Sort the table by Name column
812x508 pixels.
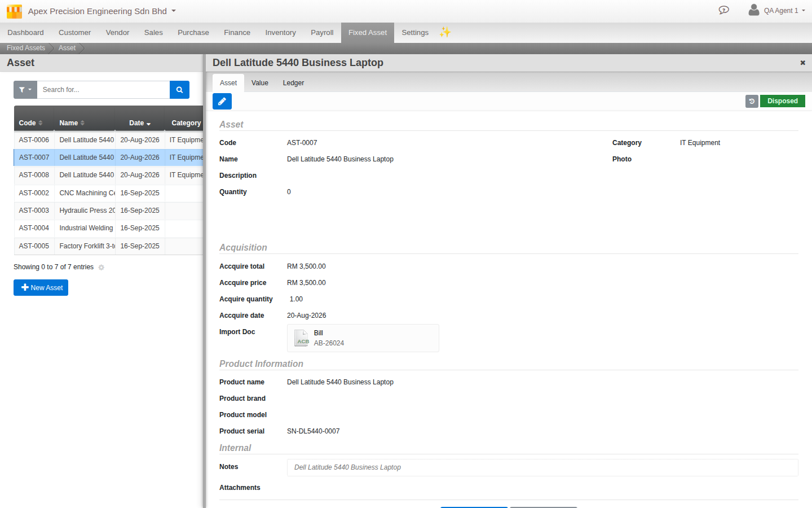click(85, 122)
